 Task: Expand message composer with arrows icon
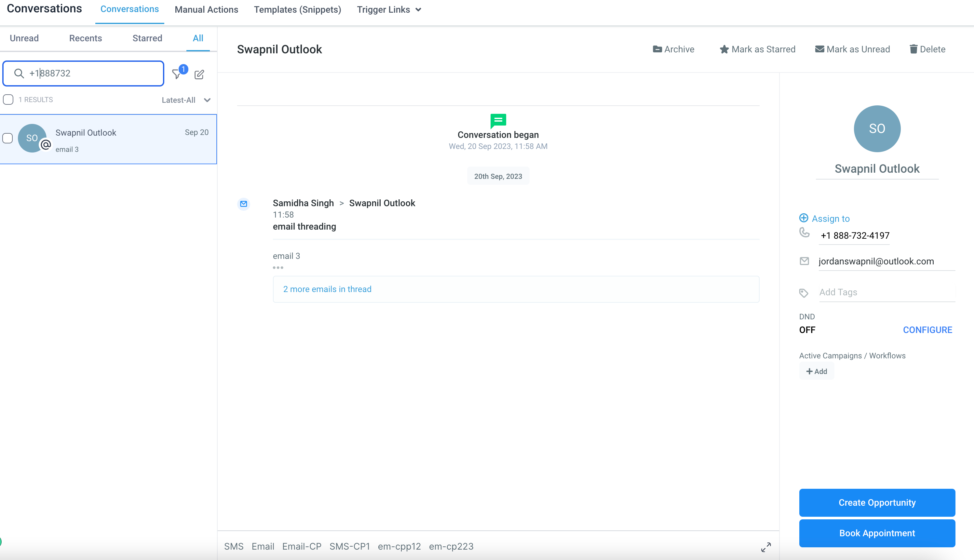[x=765, y=547]
